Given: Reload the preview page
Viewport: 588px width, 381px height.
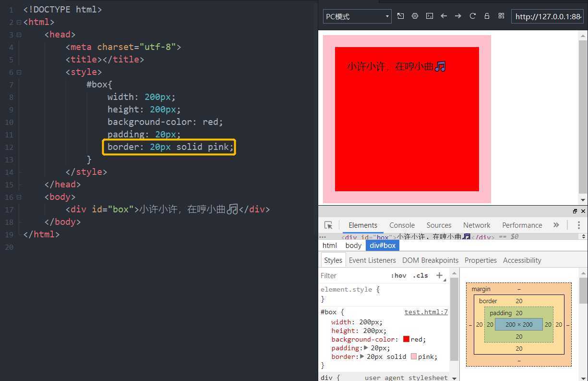Looking at the screenshot, I should point(473,16).
